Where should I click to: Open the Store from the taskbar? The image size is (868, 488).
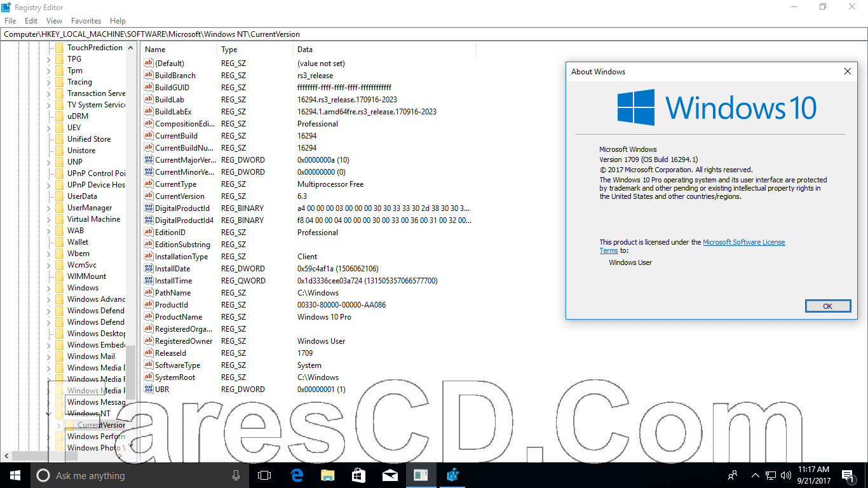click(x=358, y=475)
